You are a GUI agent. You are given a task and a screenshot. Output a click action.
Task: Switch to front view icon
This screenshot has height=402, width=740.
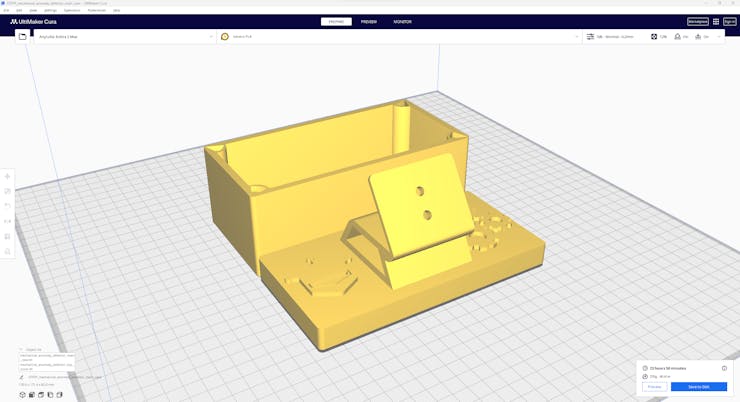pyautogui.click(x=32, y=395)
